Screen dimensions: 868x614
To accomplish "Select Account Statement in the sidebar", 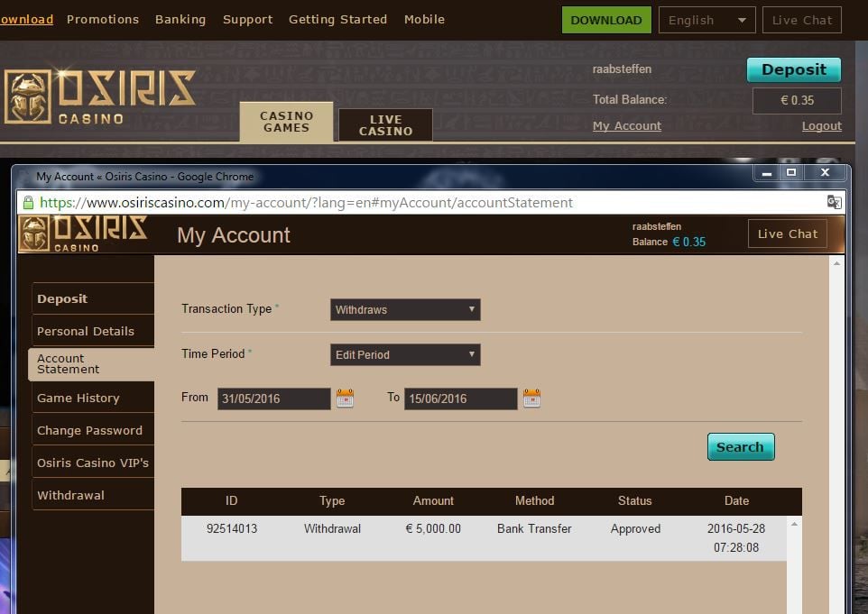I will point(91,364).
